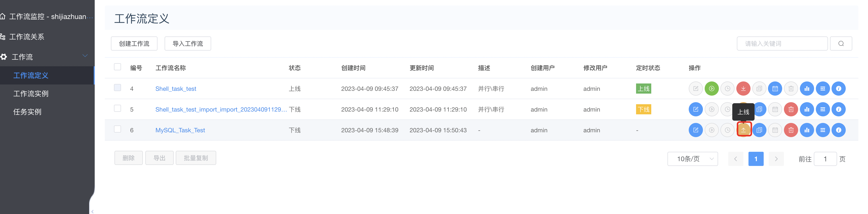Edit MySQL_Task_Test with blue pencil icon
868x214 pixels.
(x=696, y=130)
